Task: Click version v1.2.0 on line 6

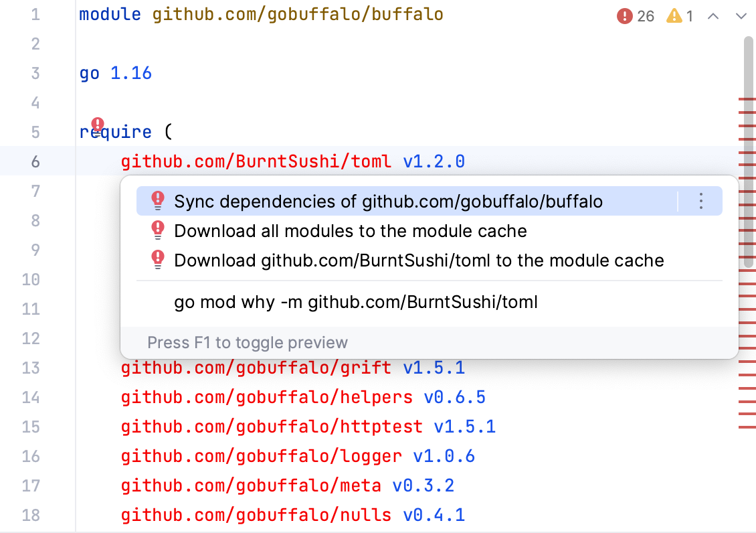Action: click(x=434, y=161)
